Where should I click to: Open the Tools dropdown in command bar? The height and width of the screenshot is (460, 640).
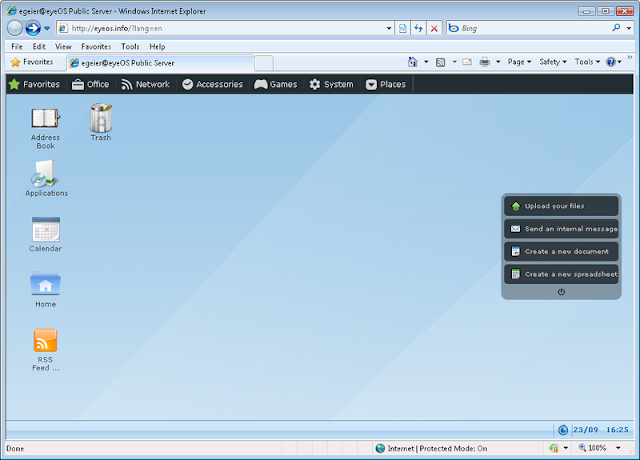[587, 62]
